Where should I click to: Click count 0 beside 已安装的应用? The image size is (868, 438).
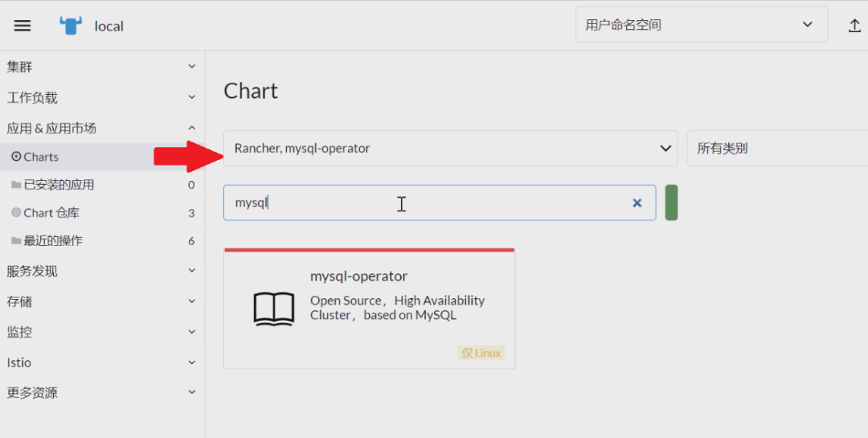click(191, 184)
